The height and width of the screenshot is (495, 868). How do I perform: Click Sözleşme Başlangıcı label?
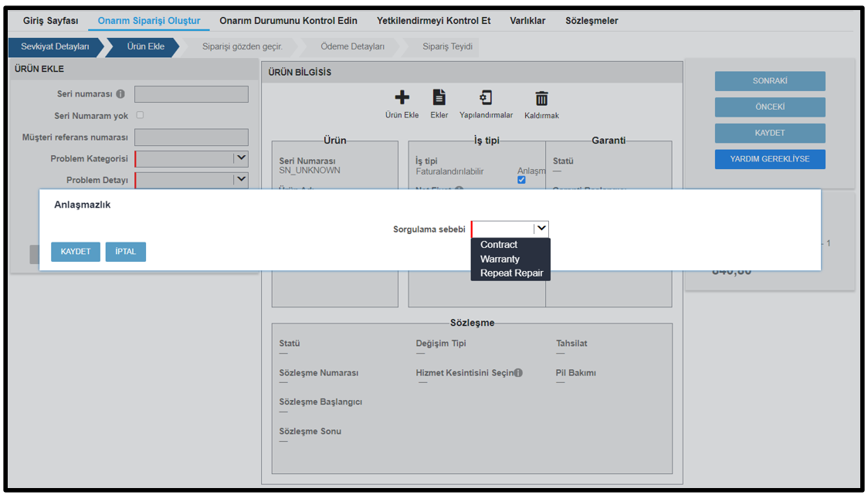(320, 402)
